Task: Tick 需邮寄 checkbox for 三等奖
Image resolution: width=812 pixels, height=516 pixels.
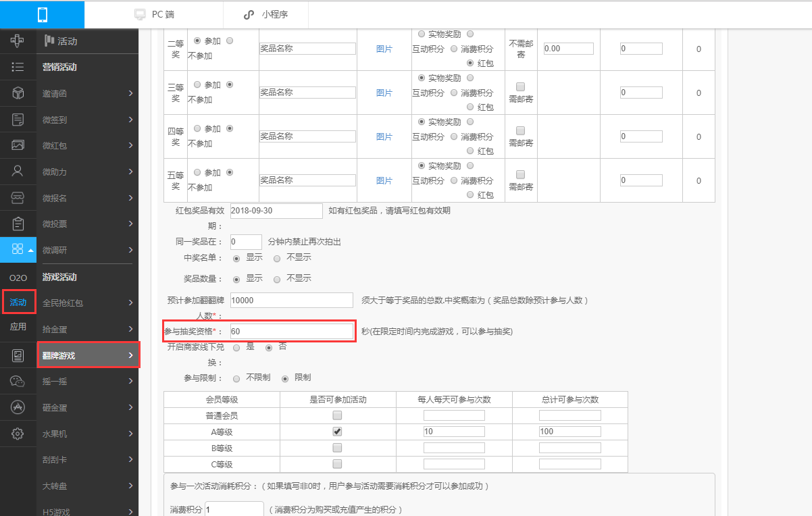Action: pos(521,86)
